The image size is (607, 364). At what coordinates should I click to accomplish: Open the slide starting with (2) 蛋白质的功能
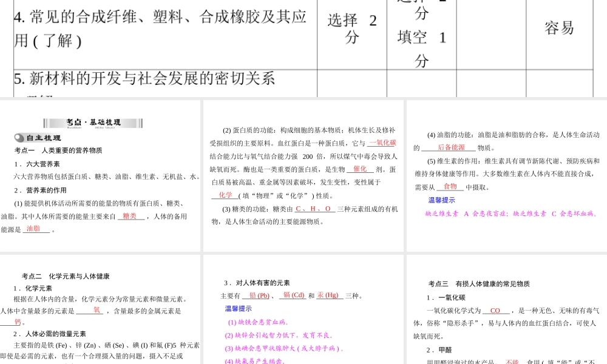pyautogui.click(x=303, y=176)
